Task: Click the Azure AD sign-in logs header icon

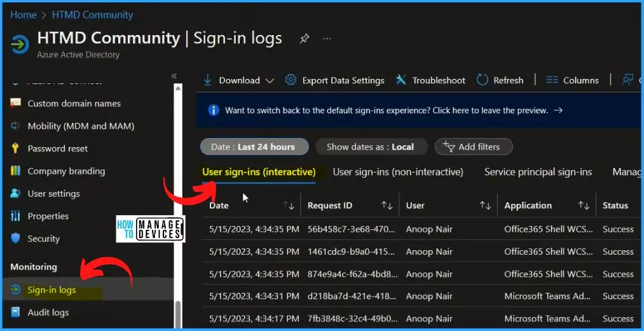Action: pyautogui.click(x=20, y=44)
